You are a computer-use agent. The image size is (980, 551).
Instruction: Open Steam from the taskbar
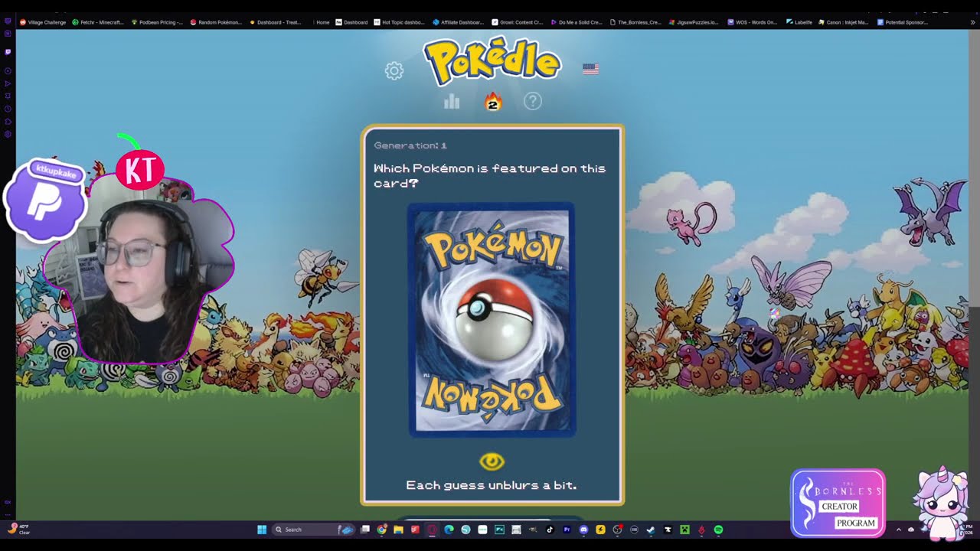tap(651, 530)
